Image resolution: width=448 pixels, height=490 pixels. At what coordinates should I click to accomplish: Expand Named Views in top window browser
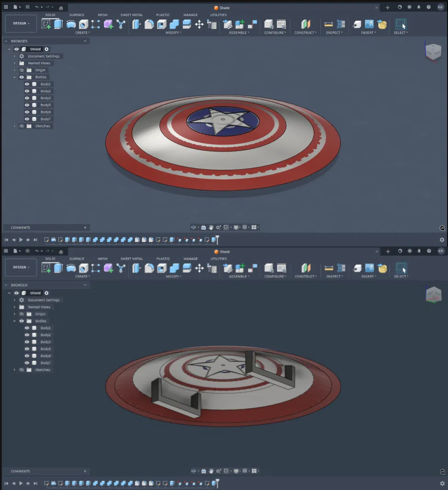[14, 63]
